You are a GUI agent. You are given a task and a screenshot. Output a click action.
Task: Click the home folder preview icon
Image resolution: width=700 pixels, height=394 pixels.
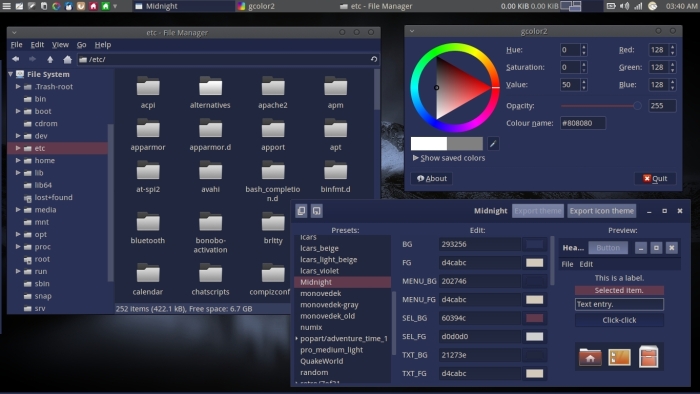590,357
